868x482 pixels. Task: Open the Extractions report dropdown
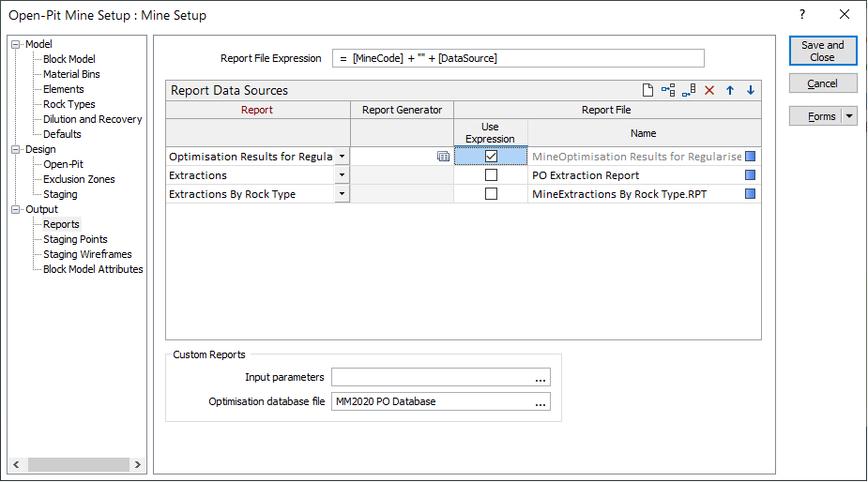pos(342,175)
